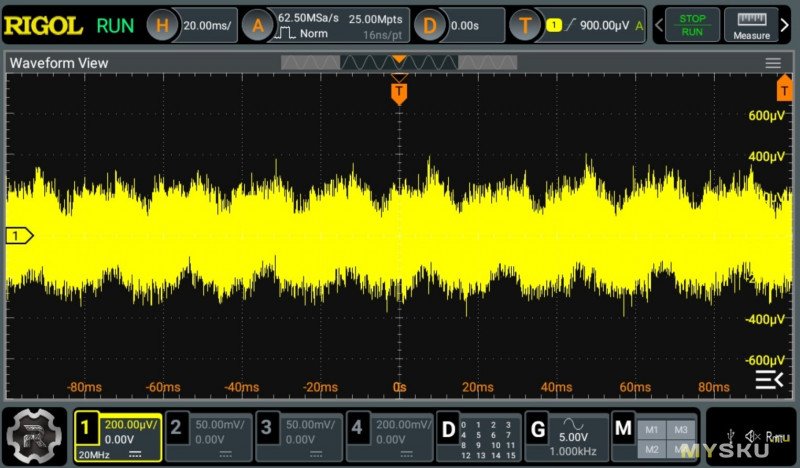
Task: Open the gear function navigation icon
Action: coord(32,435)
